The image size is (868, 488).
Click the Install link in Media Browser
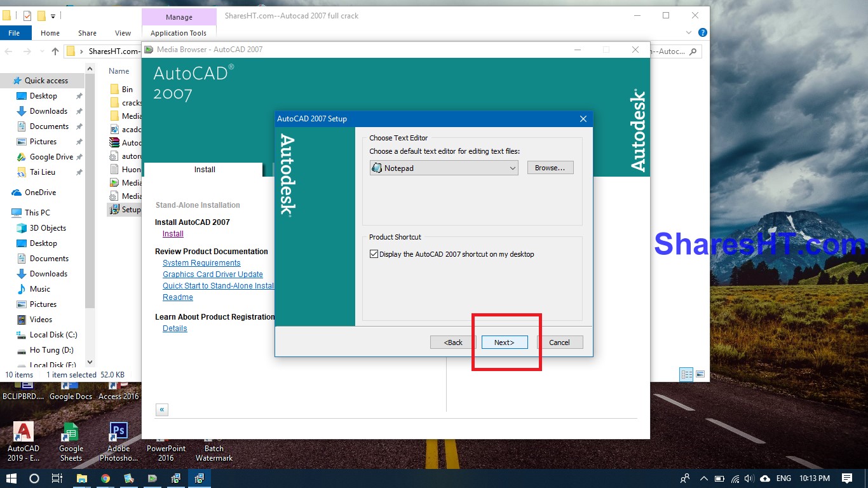(173, 234)
